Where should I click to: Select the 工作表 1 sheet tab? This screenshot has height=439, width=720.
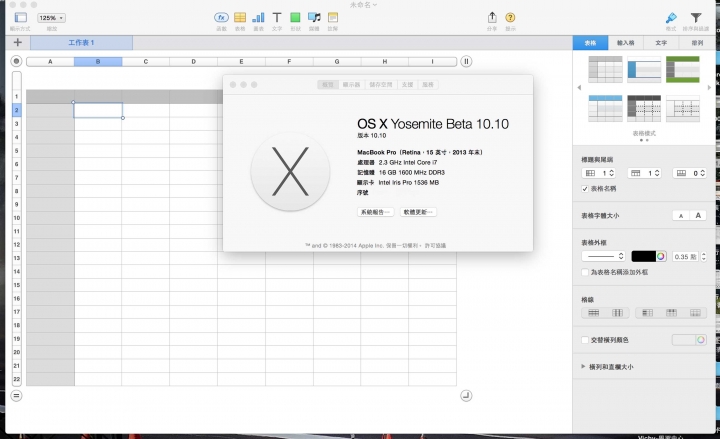tap(81, 42)
